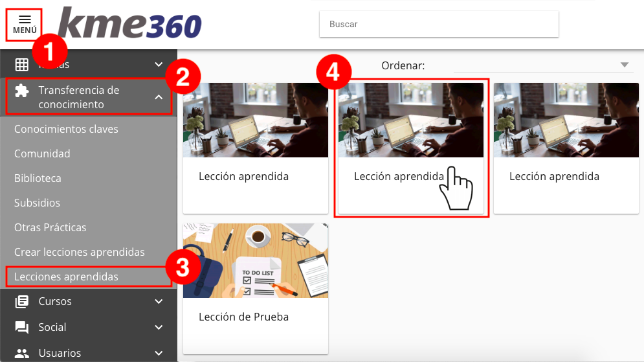The height and width of the screenshot is (362, 644).
Task: Click into the Buscar search field
Action: (x=439, y=24)
